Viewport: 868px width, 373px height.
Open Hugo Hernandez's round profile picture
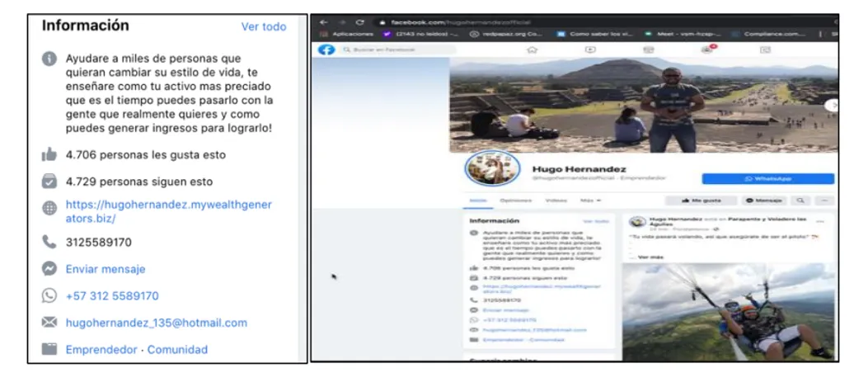click(492, 168)
